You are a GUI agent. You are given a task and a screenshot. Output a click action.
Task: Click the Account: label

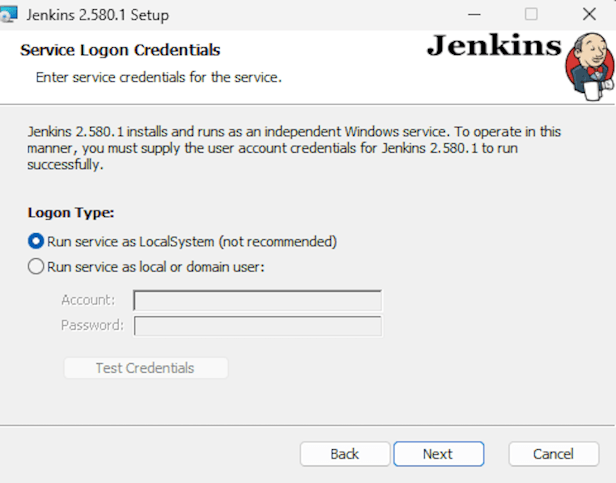coord(88,300)
